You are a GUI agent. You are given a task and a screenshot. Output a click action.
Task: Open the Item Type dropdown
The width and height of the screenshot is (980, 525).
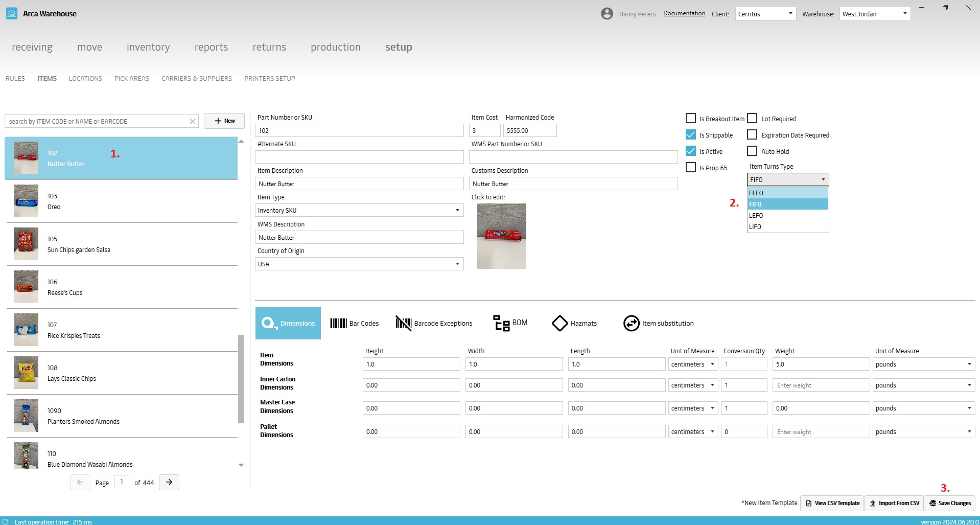(359, 210)
